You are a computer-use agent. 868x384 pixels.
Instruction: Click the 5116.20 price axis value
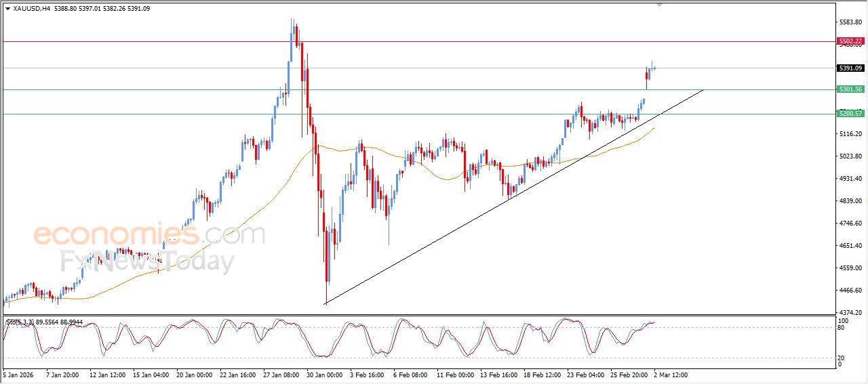click(850, 134)
